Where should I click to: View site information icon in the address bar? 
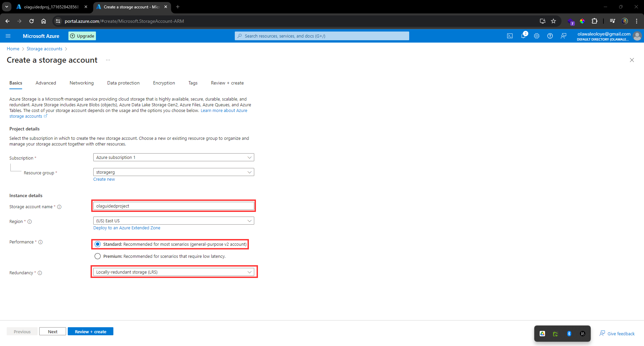pos(58,21)
